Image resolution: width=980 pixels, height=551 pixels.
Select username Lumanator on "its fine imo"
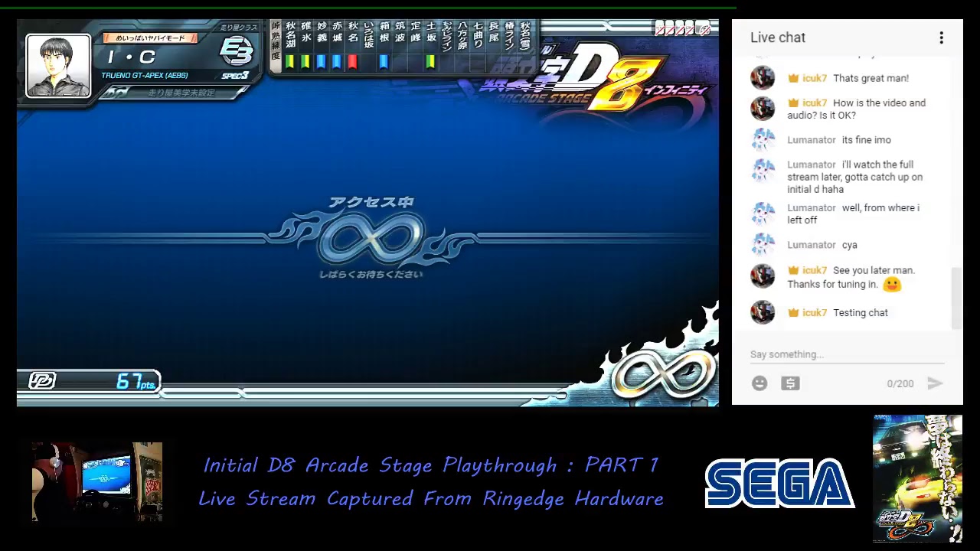click(x=812, y=140)
